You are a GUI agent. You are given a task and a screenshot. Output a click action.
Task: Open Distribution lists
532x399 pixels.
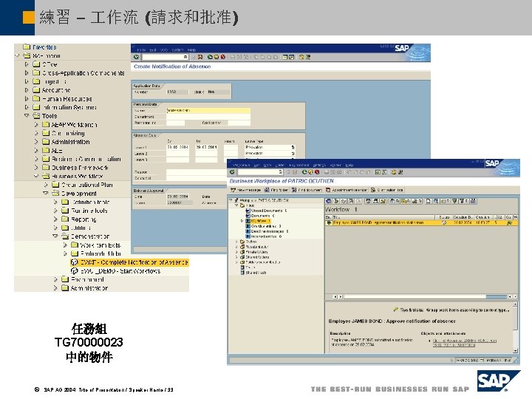pyautogui.click(x=386, y=190)
